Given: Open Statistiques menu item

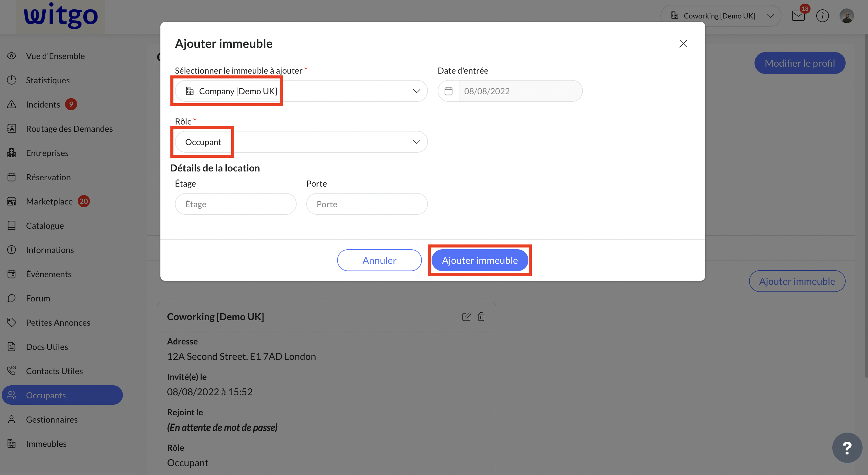Looking at the screenshot, I should pyautogui.click(x=62, y=80).
